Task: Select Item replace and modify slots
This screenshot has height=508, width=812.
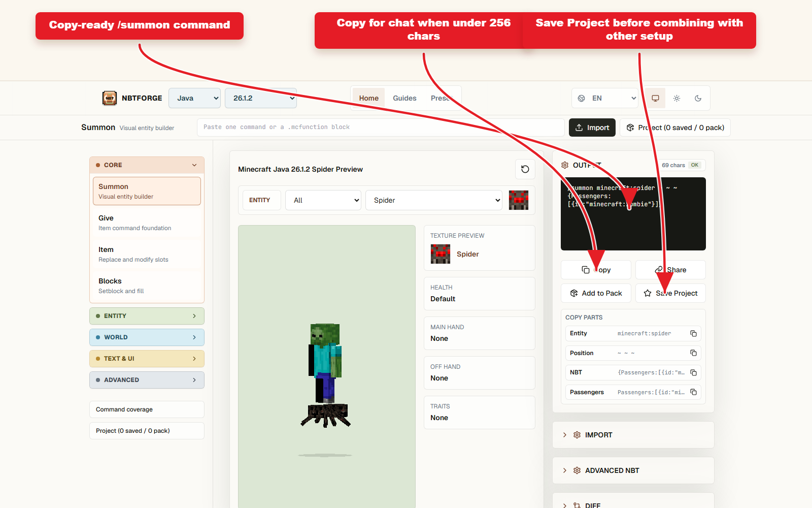Action: (x=147, y=254)
